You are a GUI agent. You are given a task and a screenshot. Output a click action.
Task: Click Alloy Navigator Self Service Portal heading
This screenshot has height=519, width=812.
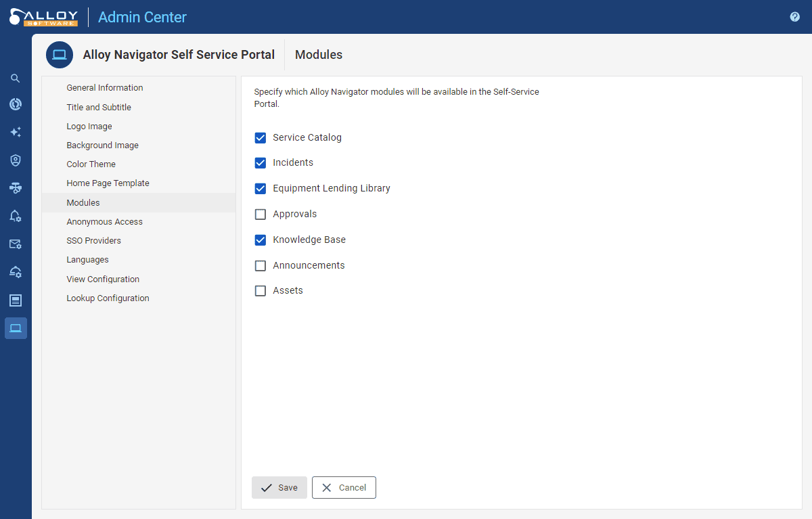pos(179,55)
